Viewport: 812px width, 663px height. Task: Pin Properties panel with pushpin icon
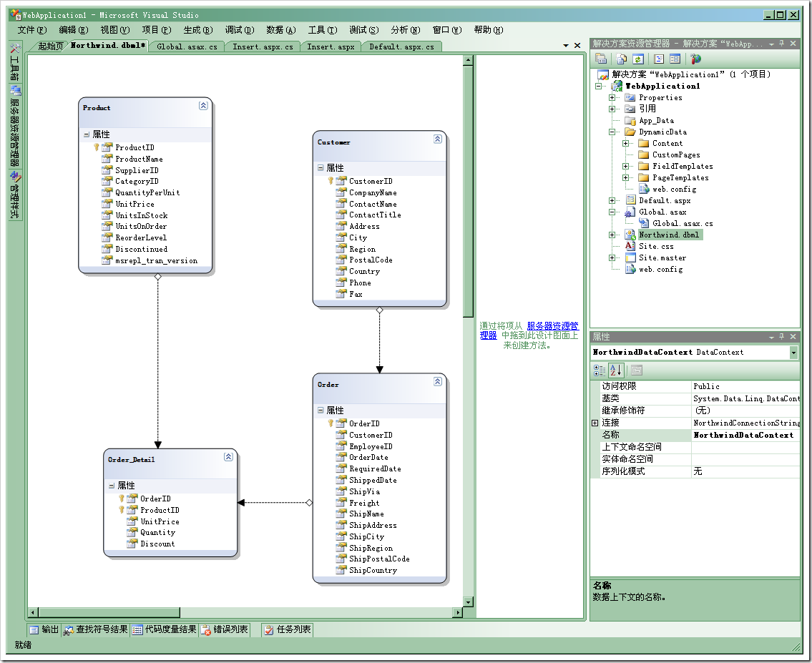[x=781, y=336]
